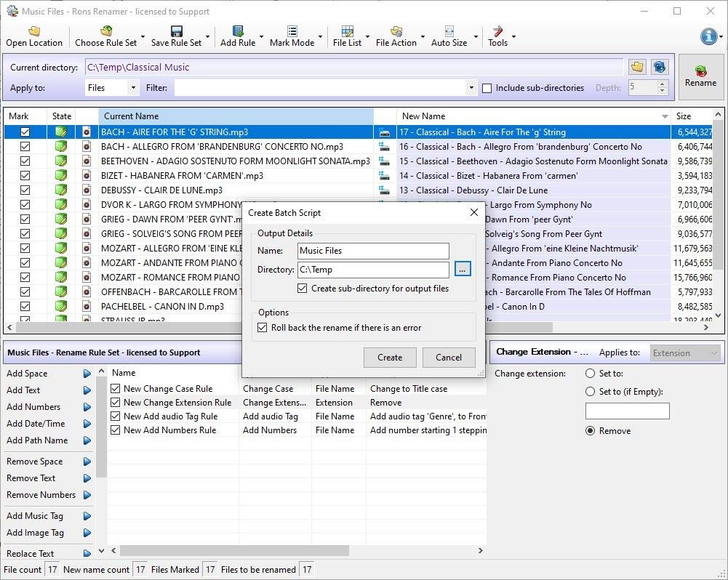Click the Save Rule Set icon
The image size is (728, 580).
coord(176,31)
